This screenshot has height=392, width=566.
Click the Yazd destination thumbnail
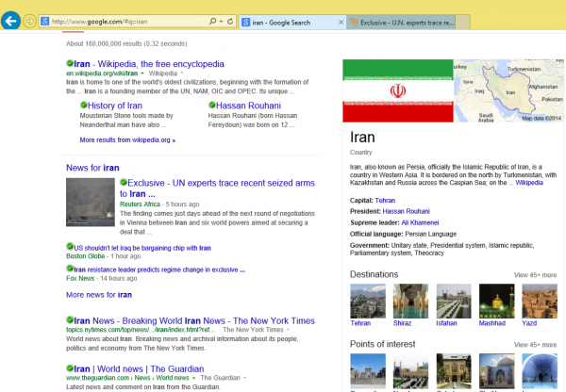click(x=540, y=302)
